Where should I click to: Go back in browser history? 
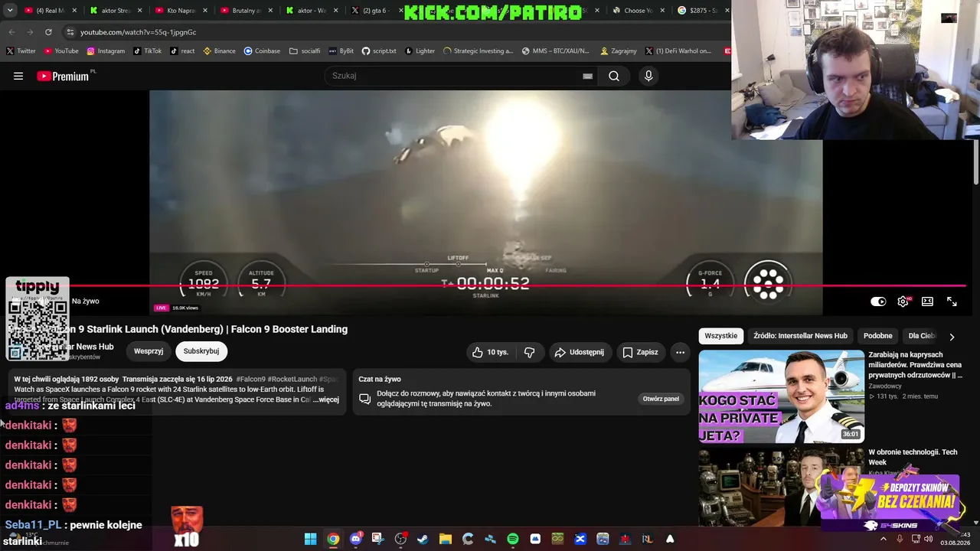pyautogui.click(x=11, y=32)
